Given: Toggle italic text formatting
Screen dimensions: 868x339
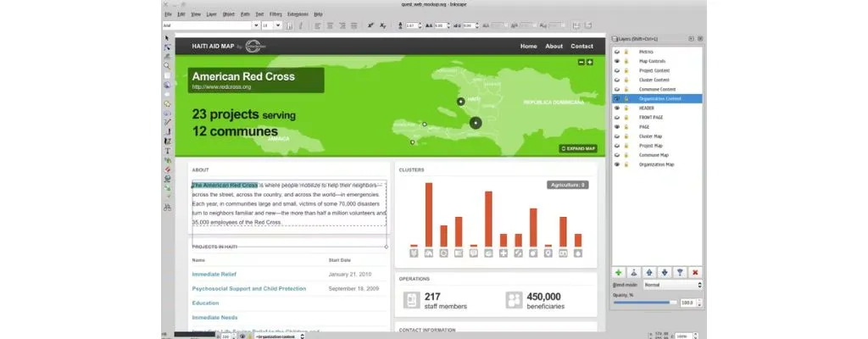Looking at the screenshot, I should click(301, 25).
